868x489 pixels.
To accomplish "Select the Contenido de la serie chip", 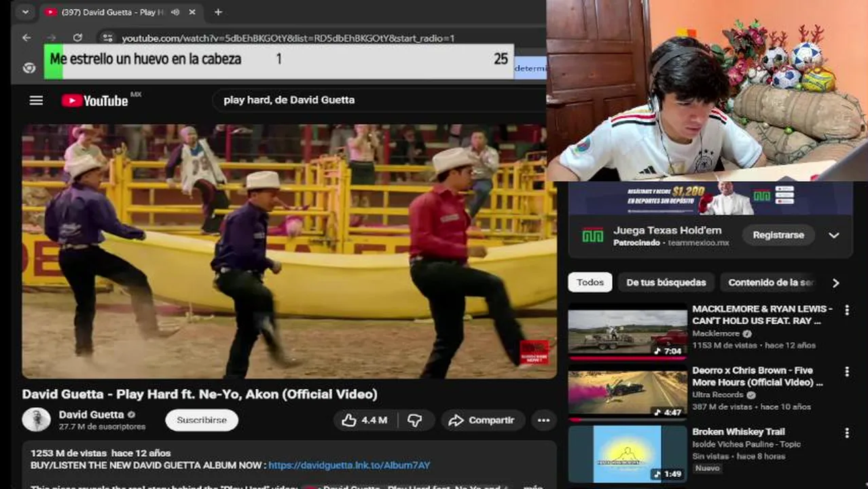I will [770, 283].
